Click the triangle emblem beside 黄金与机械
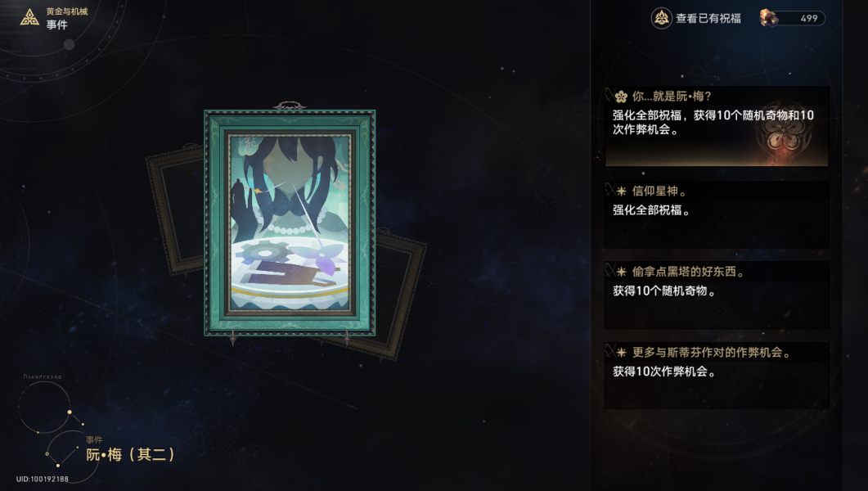The image size is (868, 491). pyautogui.click(x=29, y=18)
